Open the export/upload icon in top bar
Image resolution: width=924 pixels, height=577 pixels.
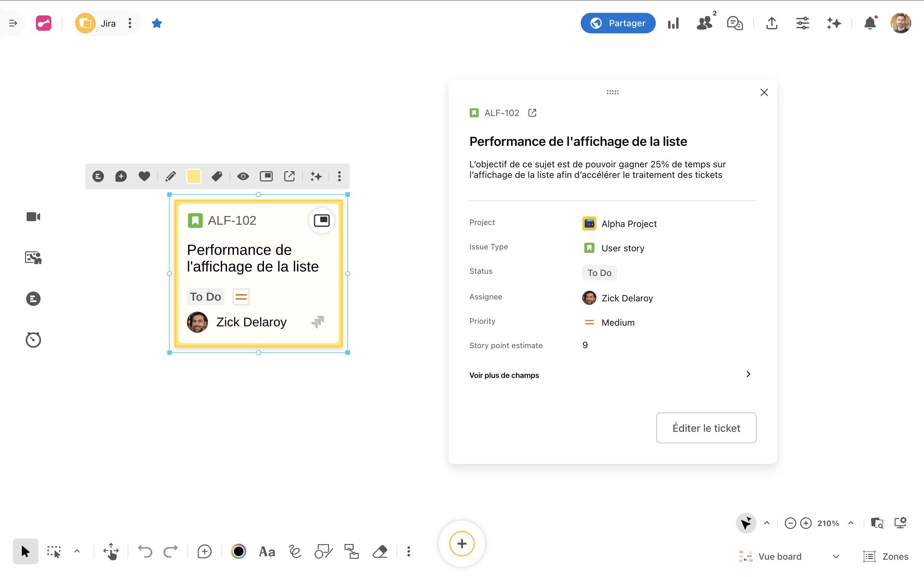click(772, 23)
